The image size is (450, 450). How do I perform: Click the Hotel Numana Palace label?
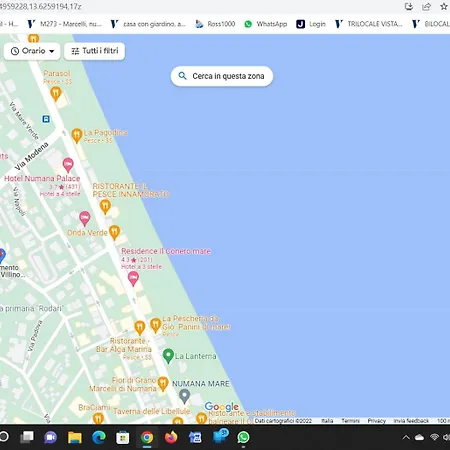coord(42,178)
